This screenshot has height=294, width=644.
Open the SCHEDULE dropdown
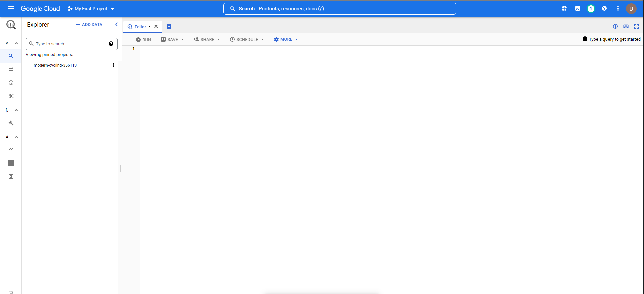click(x=247, y=39)
